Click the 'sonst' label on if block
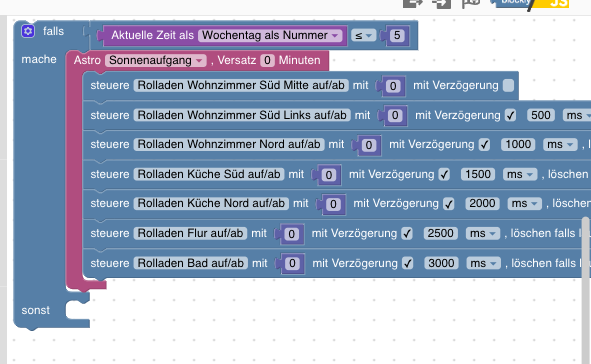This screenshot has width=591, height=364. [35, 310]
